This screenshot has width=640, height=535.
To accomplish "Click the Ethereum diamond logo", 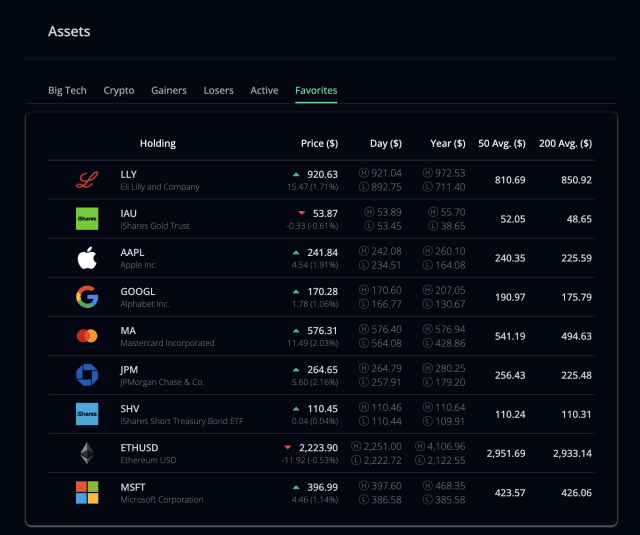I will coord(87,453).
